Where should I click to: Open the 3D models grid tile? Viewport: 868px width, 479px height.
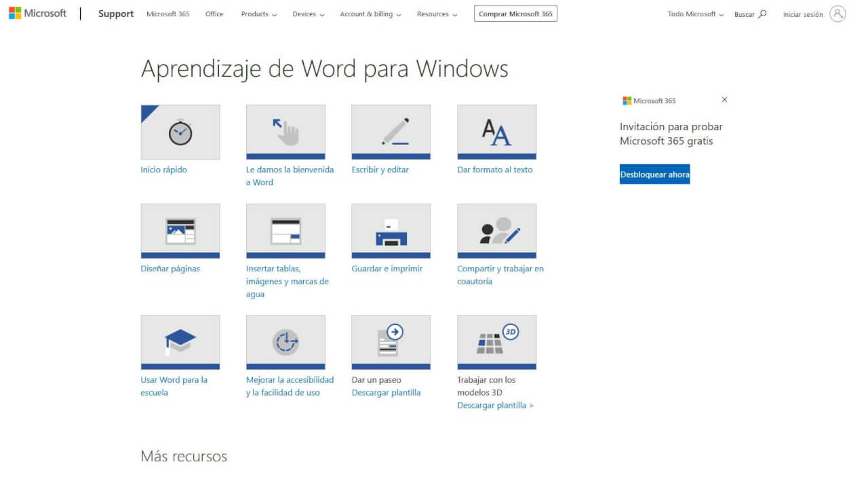pos(497,343)
